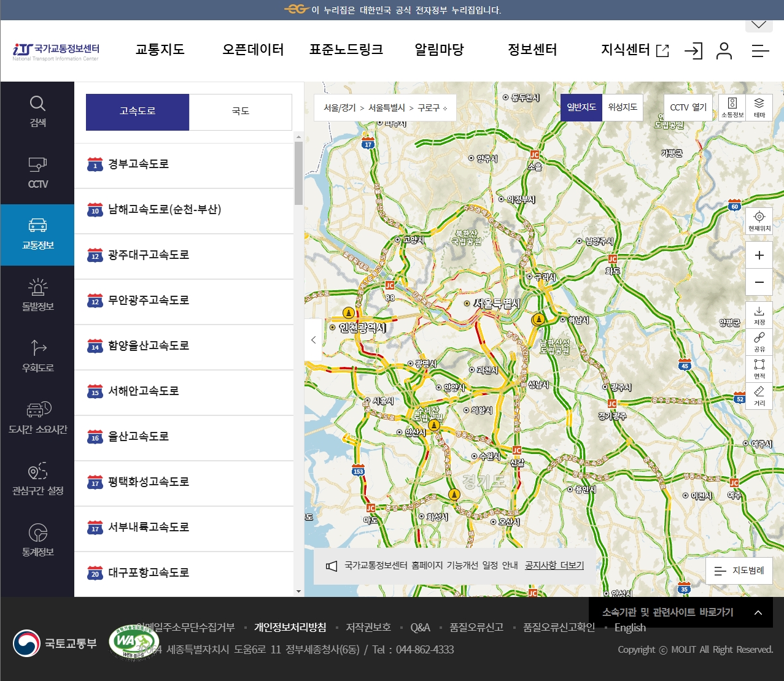Open the 우회도로 detour panel
Screen dimensions: 784x681
37,358
